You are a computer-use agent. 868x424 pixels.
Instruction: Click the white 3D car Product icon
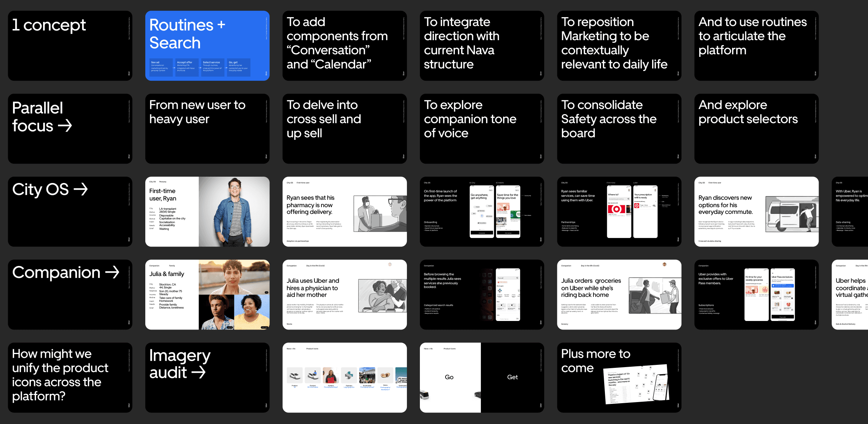(x=295, y=375)
